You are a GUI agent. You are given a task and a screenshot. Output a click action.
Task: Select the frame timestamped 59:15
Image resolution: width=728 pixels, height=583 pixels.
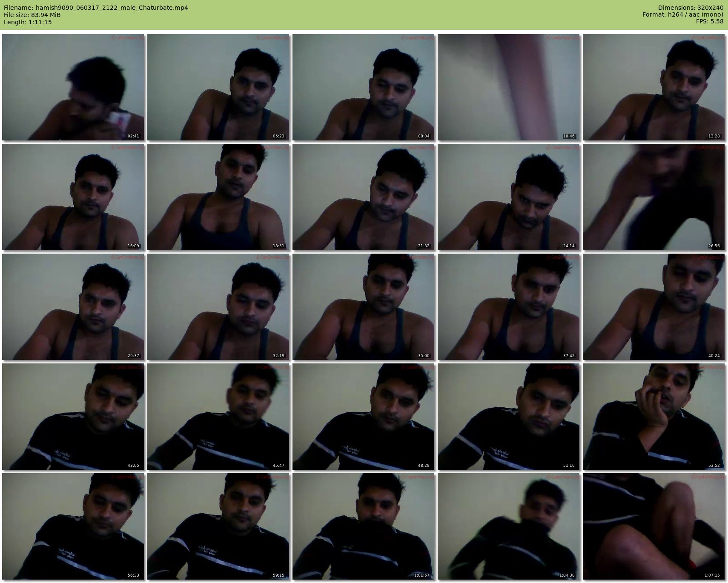coord(218,526)
